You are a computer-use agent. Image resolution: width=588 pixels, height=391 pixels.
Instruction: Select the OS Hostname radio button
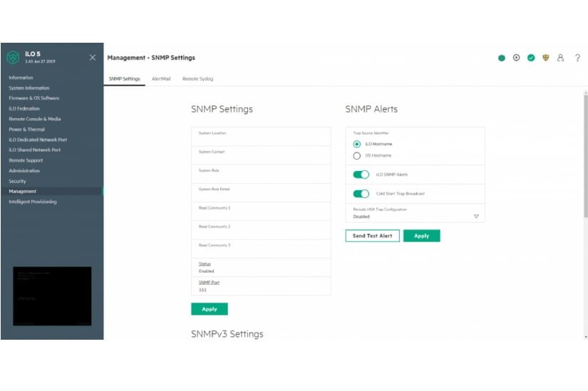pos(357,155)
